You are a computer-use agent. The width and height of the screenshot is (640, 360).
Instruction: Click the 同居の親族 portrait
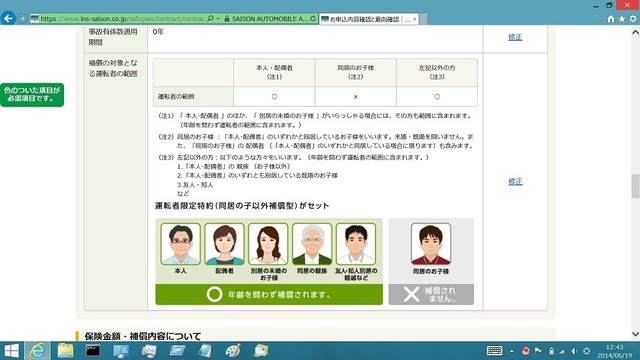pyautogui.click(x=312, y=244)
